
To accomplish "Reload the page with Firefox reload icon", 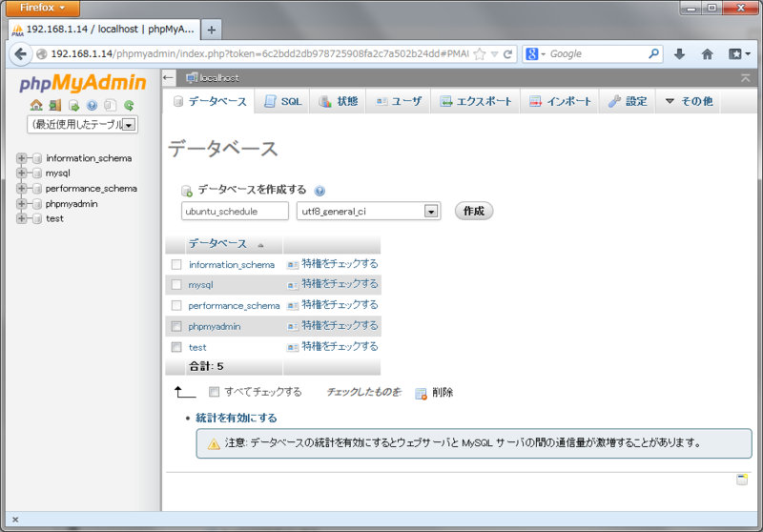I will coord(507,54).
